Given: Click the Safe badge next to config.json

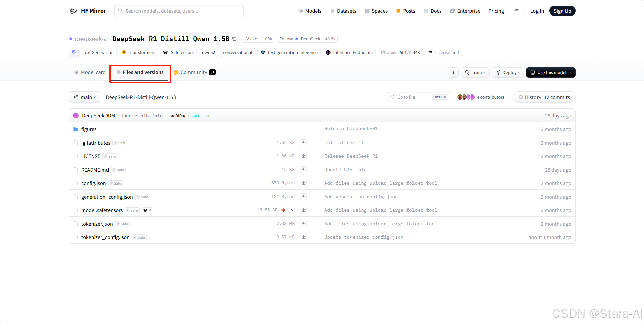Looking at the screenshot, I should pyautogui.click(x=116, y=183).
